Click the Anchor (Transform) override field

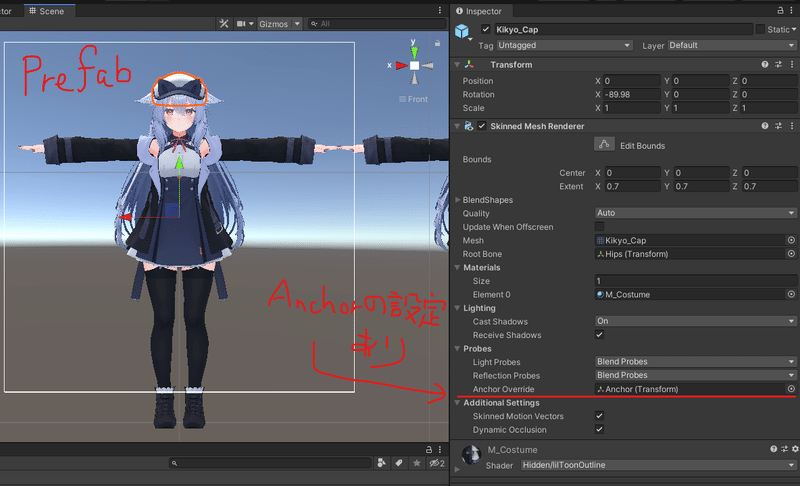(x=690, y=389)
